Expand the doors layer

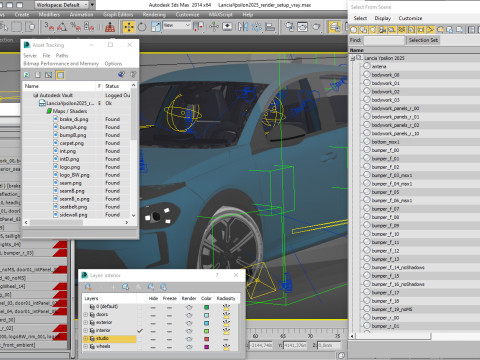[86, 314]
